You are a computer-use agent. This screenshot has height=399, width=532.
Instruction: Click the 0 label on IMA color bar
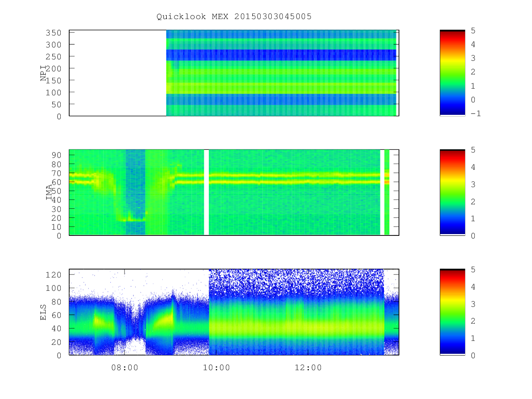coord(473,236)
